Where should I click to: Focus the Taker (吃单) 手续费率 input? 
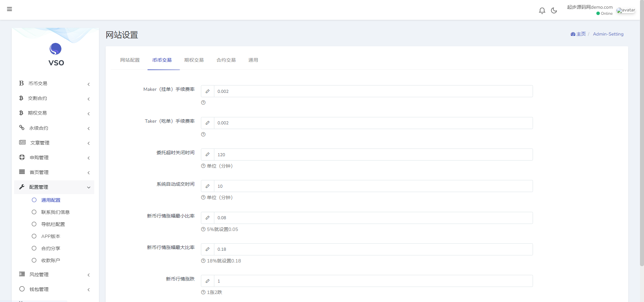point(373,123)
